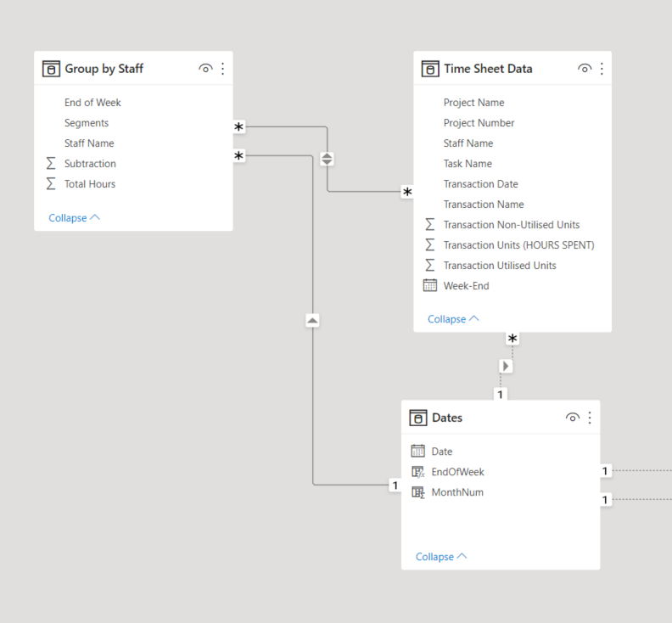Click the Group by Staff table title
The width and height of the screenshot is (672, 623).
(x=104, y=69)
